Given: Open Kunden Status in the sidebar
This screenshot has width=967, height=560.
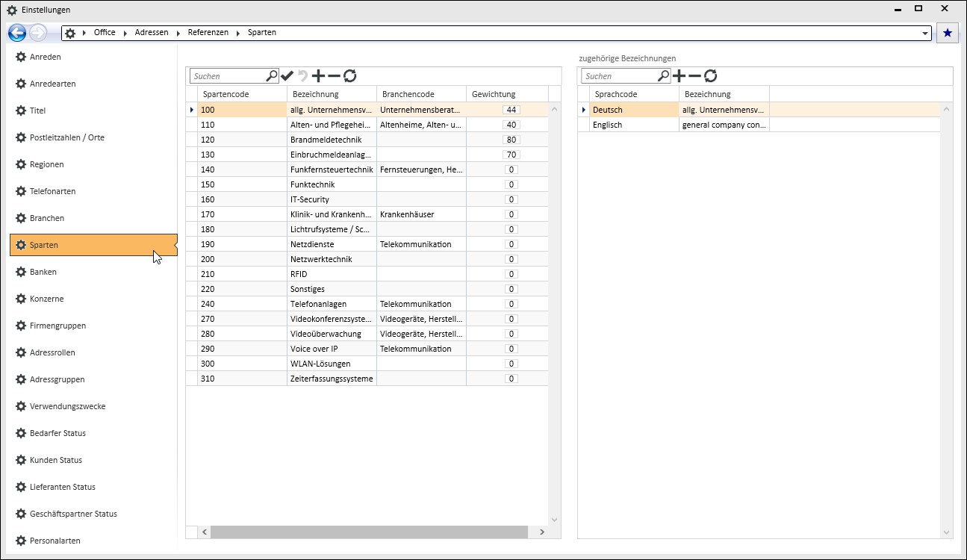Looking at the screenshot, I should (93, 460).
